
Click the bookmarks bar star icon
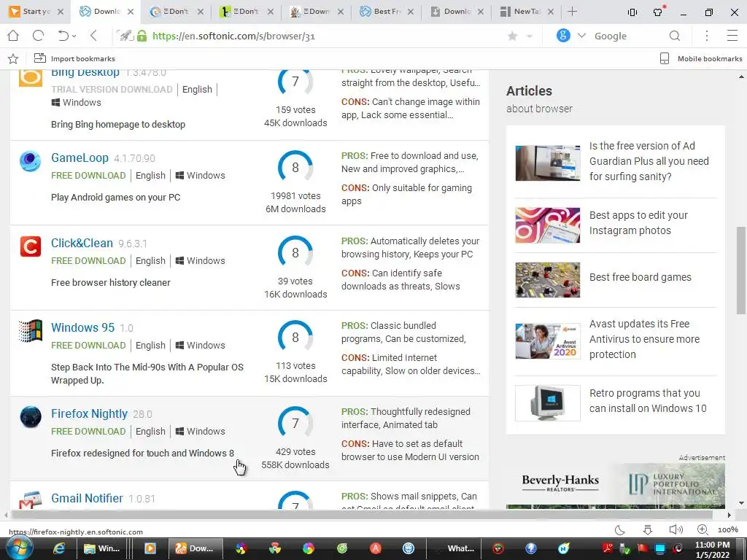pos(13,58)
